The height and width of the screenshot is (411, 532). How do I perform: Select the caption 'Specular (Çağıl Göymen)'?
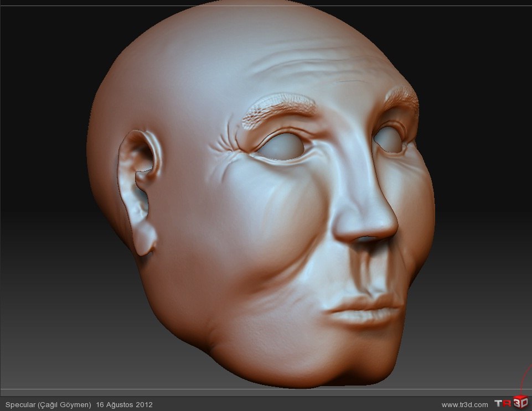tap(48, 404)
